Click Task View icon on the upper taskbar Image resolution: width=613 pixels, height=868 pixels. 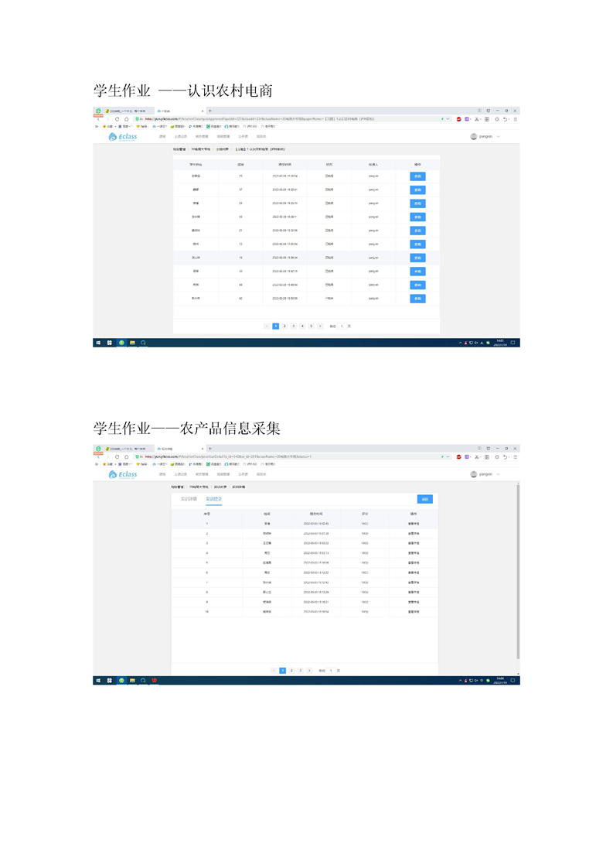tap(110, 343)
